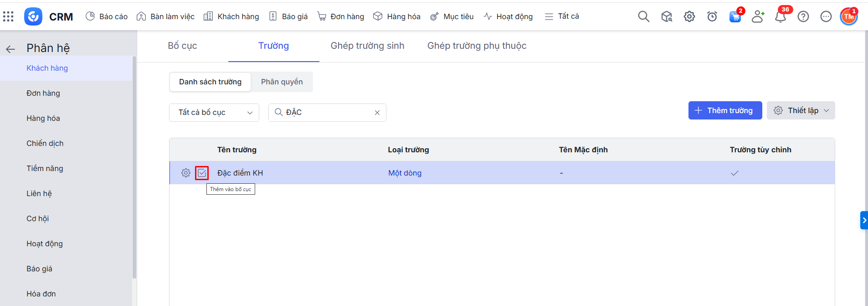Toggle the 'Thêm vào bố cục' checkbox
Viewport: 868px width, 306px height.
coord(202,173)
